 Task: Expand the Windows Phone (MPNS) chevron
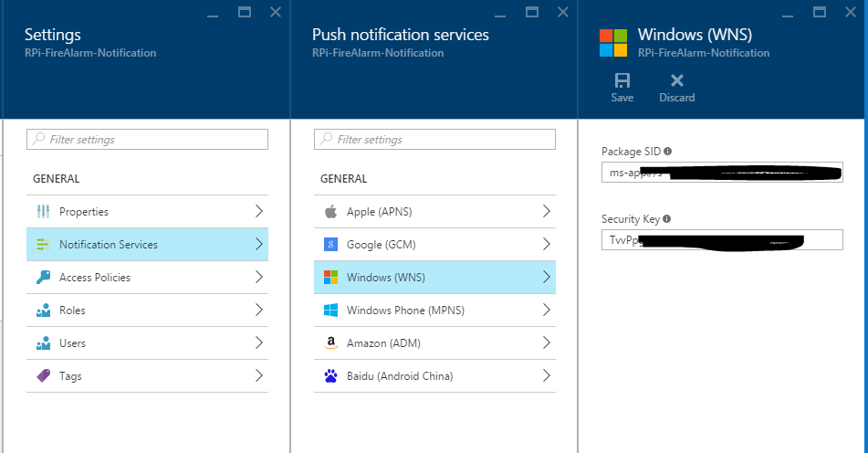tap(547, 310)
